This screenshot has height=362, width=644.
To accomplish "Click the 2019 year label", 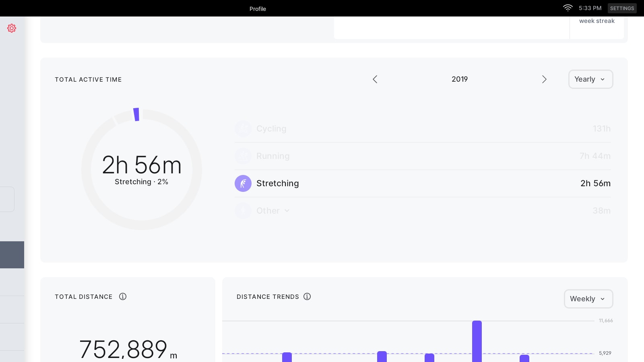I will [460, 79].
